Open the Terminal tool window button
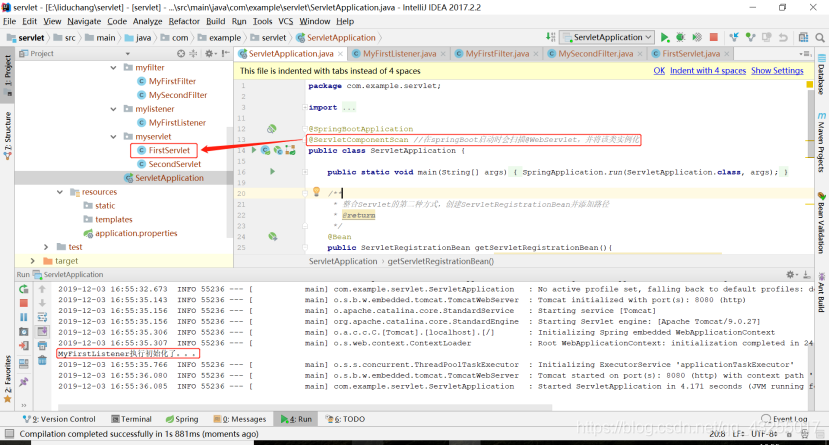Image resolution: width=830 pixels, height=446 pixels. 131,419
